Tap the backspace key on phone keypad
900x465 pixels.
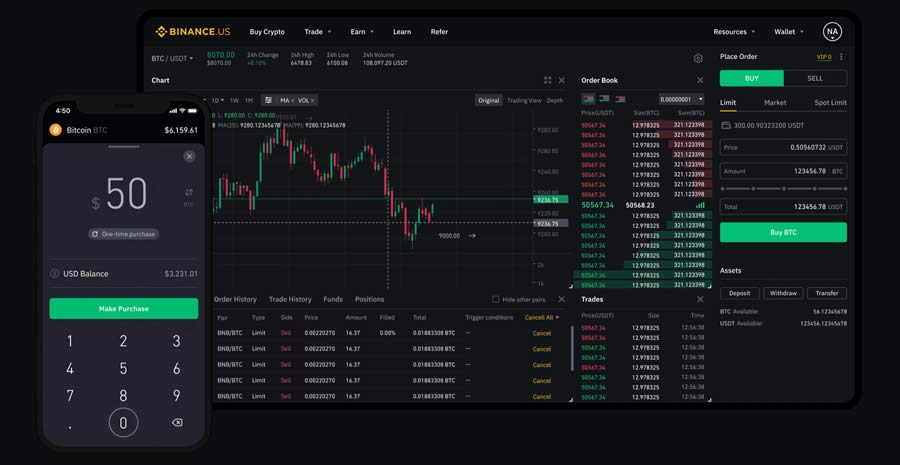point(177,423)
